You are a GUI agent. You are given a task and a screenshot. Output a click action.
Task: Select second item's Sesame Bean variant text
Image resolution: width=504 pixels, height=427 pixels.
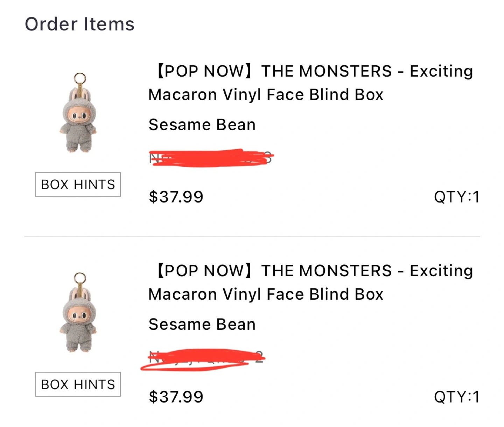(202, 325)
